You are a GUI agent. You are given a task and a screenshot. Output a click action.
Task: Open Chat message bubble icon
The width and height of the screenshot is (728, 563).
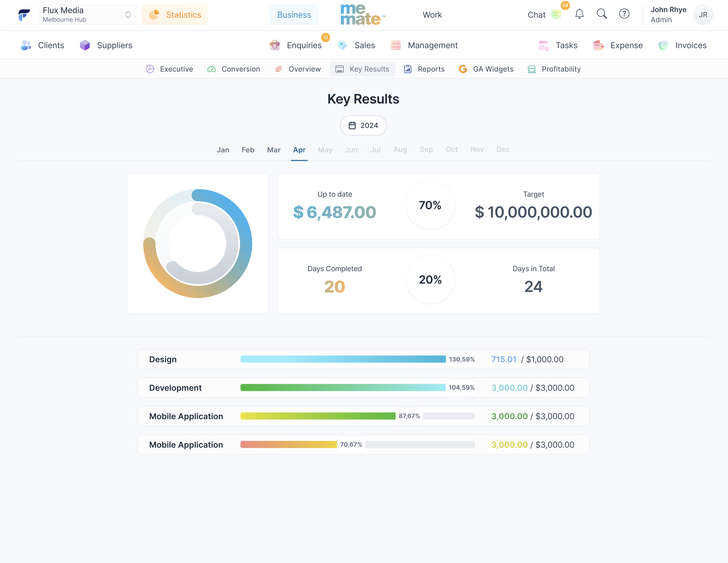coord(556,15)
